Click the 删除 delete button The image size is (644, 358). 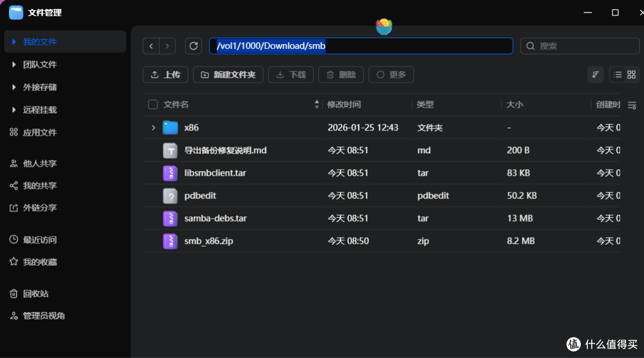tap(341, 74)
